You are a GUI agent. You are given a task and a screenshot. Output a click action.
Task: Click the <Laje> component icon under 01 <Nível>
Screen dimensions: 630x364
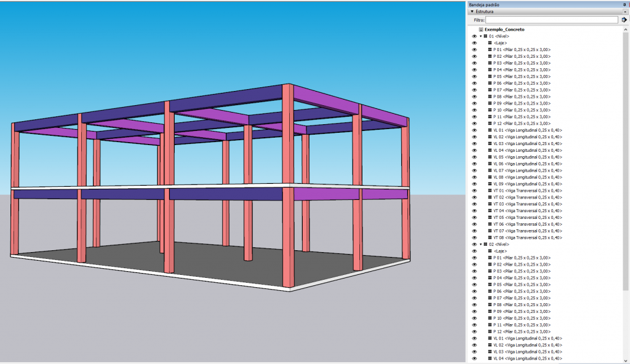[490, 43]
